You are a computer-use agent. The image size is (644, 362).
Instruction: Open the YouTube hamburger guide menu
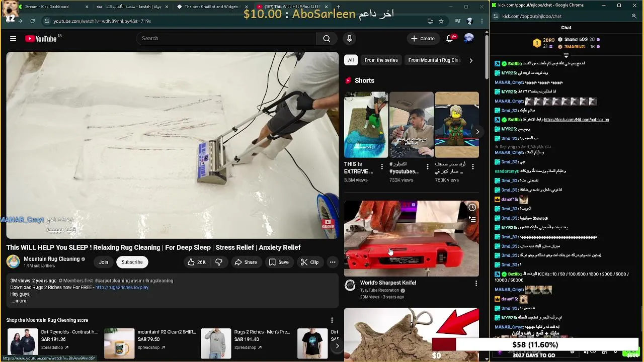[x=13, y=38]
